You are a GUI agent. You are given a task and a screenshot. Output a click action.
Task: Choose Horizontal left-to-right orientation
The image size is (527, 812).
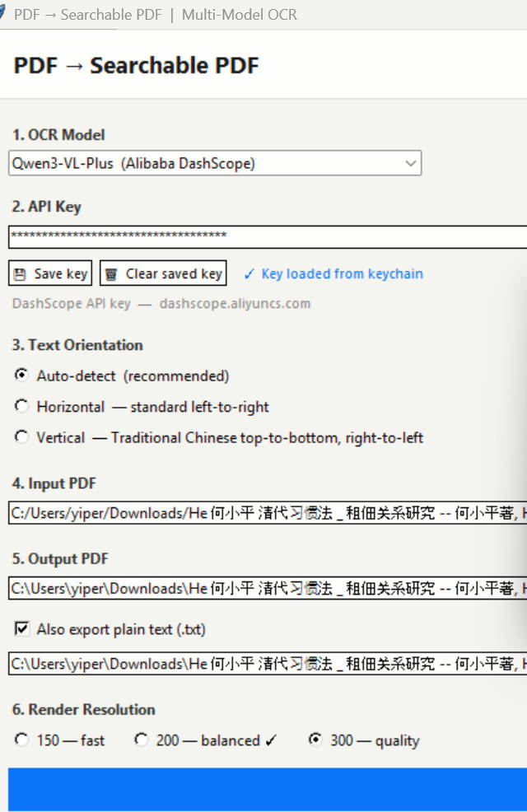[x=21, y=406]
